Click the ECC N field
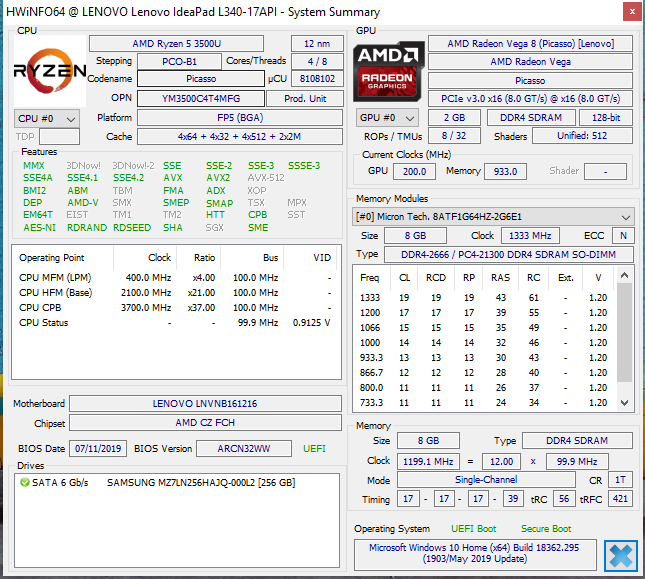This screenshot has height=579, width=645. click(623, 236)
